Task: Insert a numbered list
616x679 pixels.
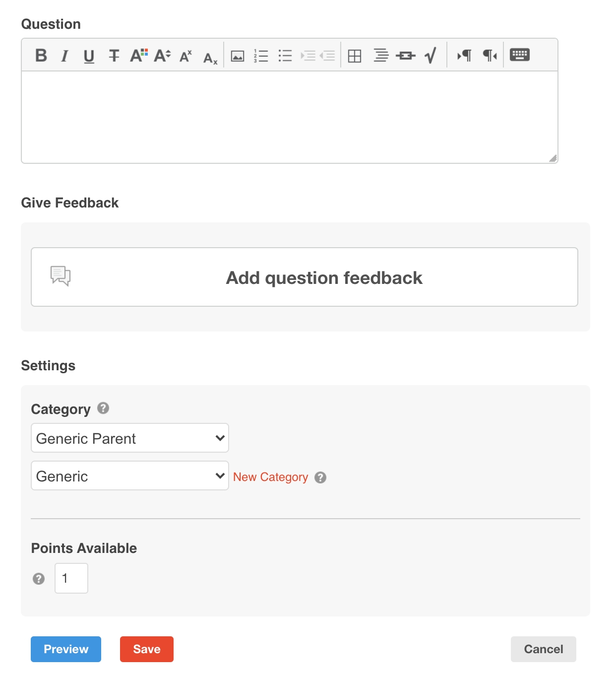Action: (261, 56)
